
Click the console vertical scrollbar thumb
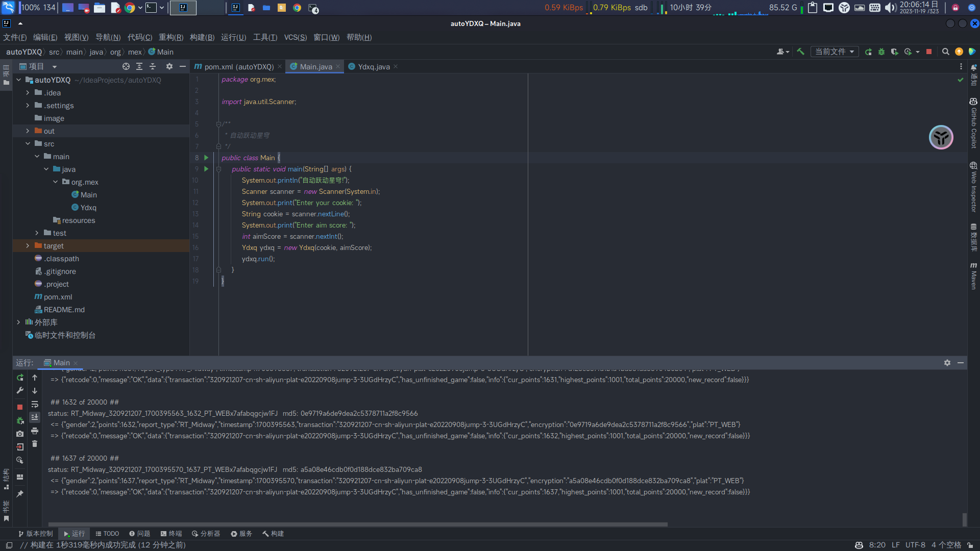[x=964, y=519]
